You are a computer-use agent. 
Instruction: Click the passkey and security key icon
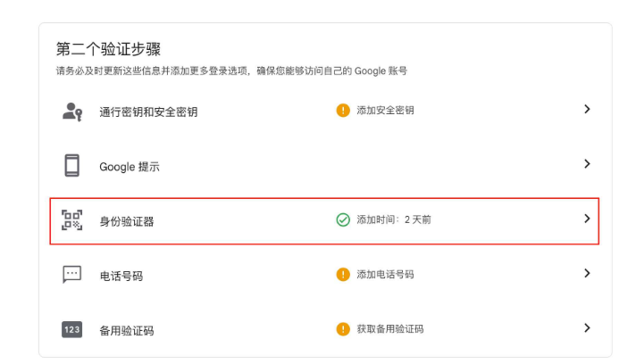tap(72, 111)
